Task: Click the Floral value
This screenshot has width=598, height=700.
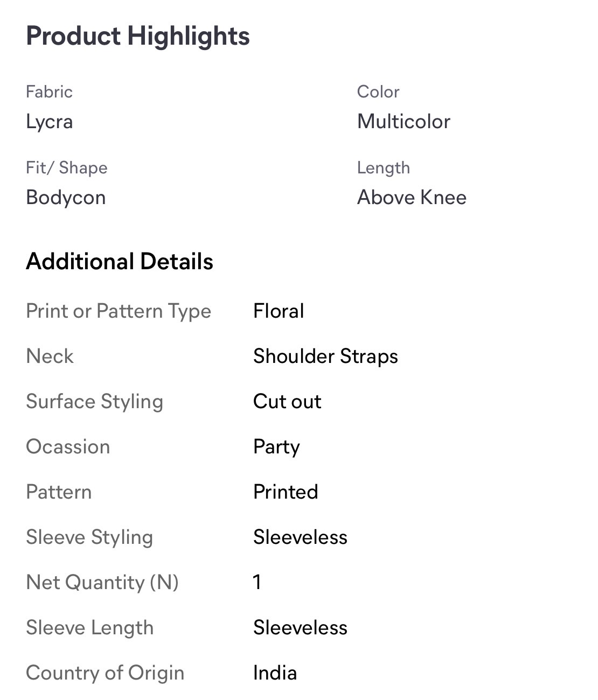Action: pos(279,311)
